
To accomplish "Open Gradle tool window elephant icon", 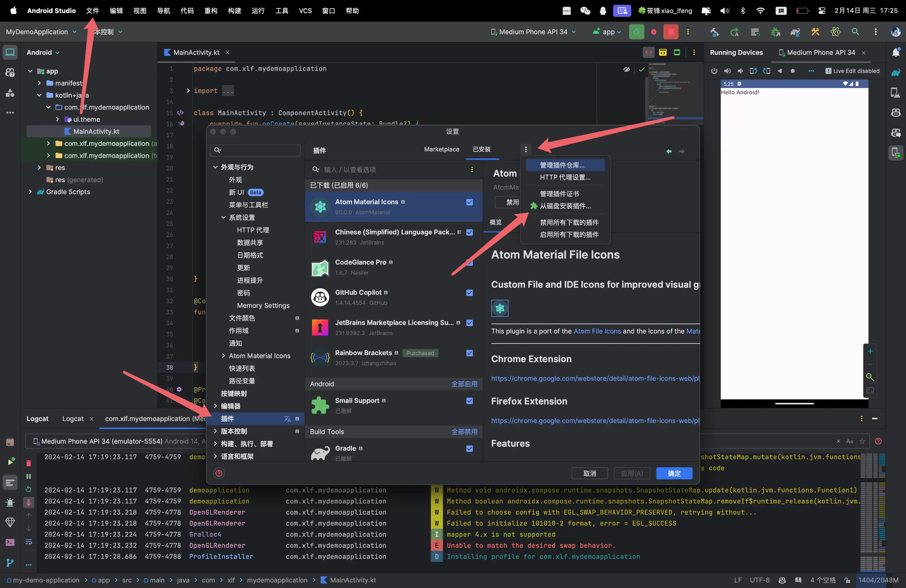I will tap(896, 73).
